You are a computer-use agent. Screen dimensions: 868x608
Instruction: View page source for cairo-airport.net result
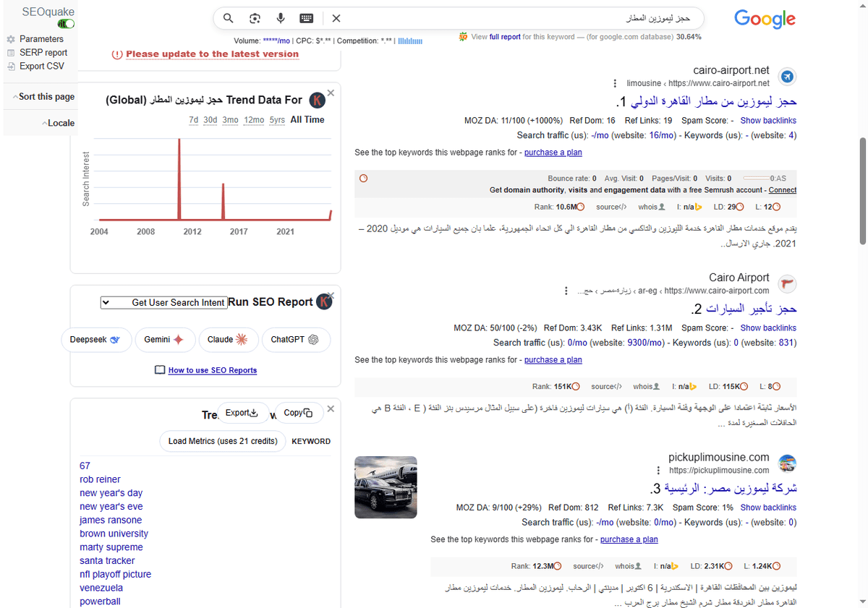point(611,207)
